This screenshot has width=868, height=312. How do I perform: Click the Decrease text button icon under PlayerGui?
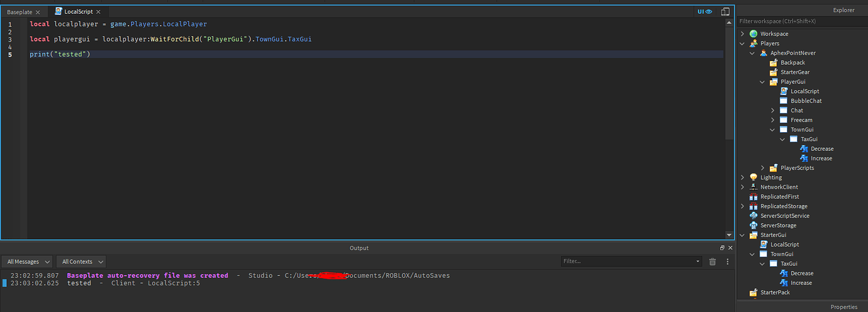click(804, 148)
